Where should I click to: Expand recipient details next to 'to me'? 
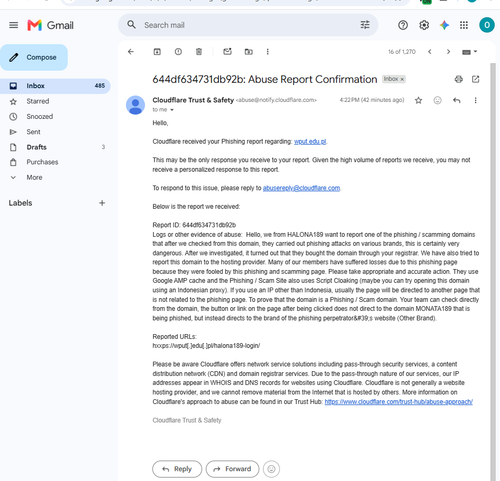(172, 110)
